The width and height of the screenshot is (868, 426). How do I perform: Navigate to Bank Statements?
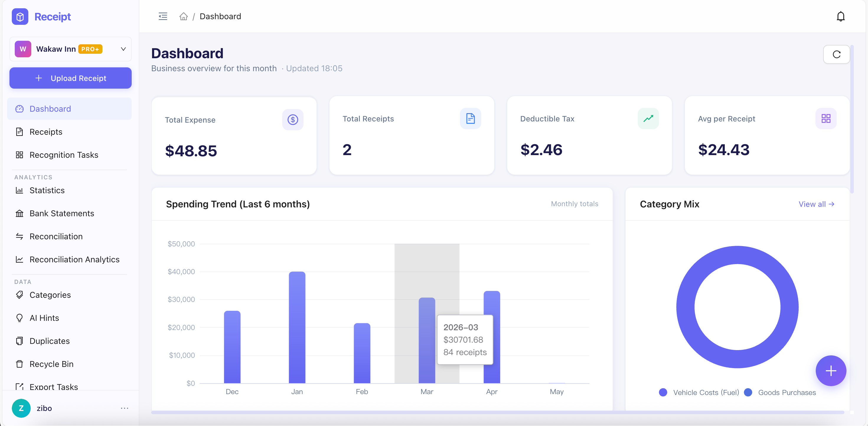[x=69, y=213]
